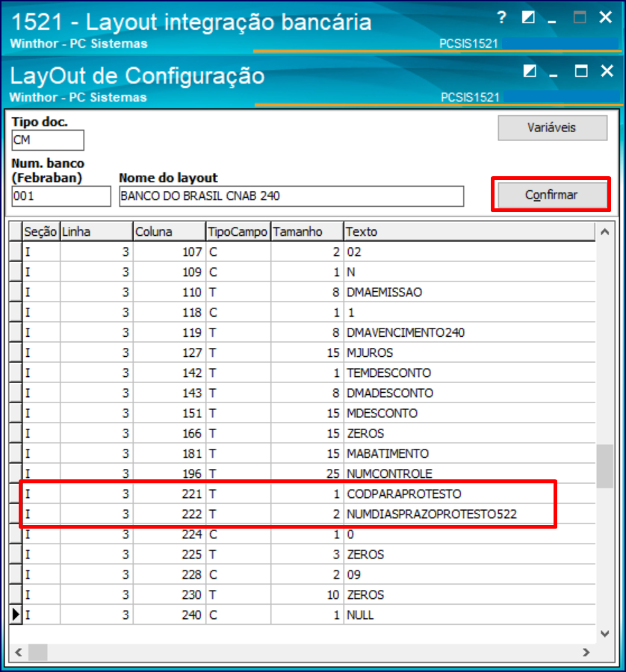The height and width of the screenshot is (672, 626).
Task: Click the row selector for column 221 row
Action: [16, 494]
